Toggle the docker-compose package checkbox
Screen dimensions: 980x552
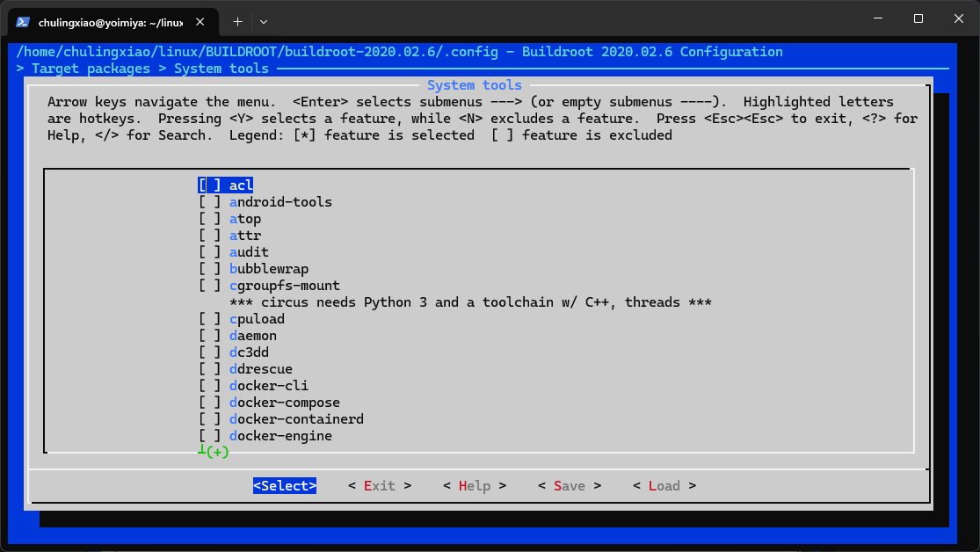pyautogui.click(x=209, y=402)
